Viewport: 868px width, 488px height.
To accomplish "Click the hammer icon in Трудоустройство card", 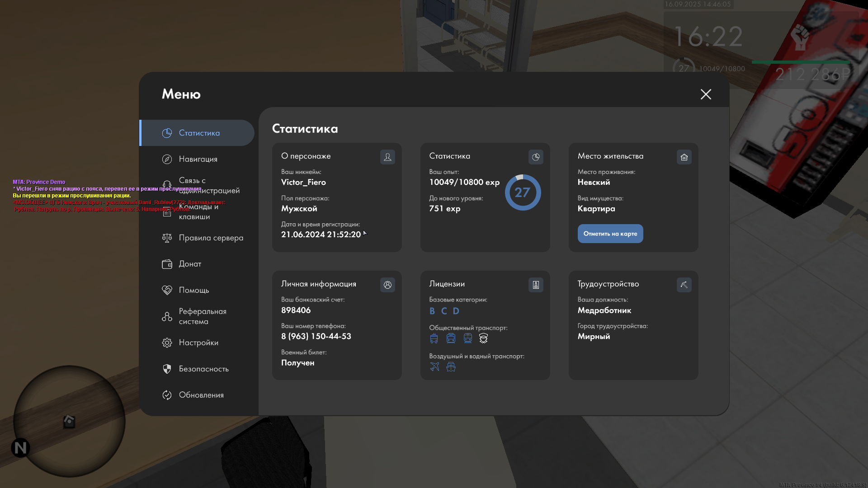I will click(x=684, y=285).
